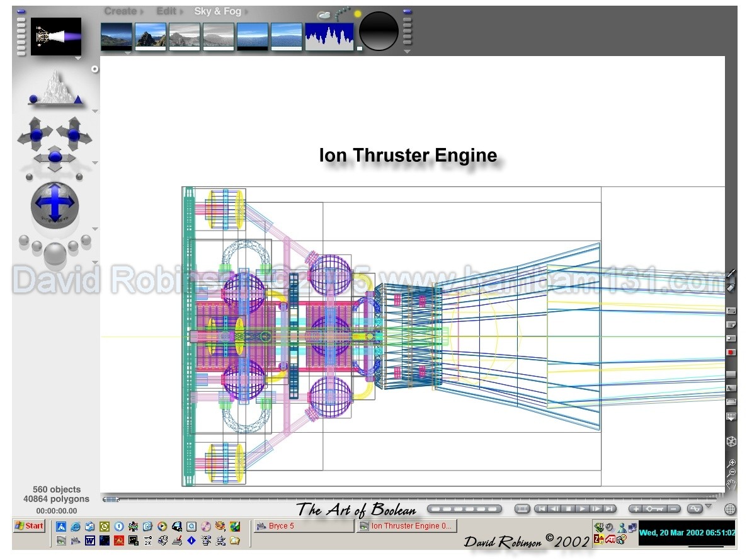The image size is (747, 560).
Task: Select the shadows sky thumbnail with peak
Action: tap(151, 37)
